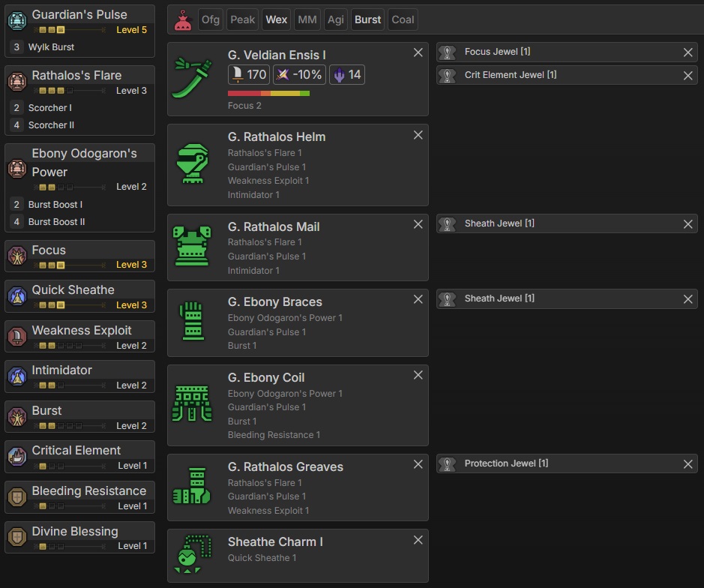
Task: Click the G. Rathalos Mail chest icon
Action: (x=192, y=247)
